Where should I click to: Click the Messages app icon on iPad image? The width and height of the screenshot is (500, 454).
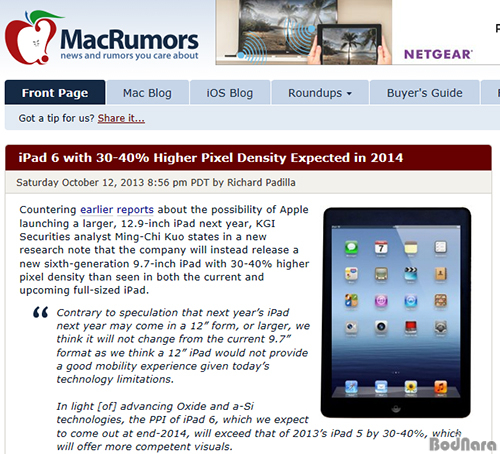(x=351, y=248)
